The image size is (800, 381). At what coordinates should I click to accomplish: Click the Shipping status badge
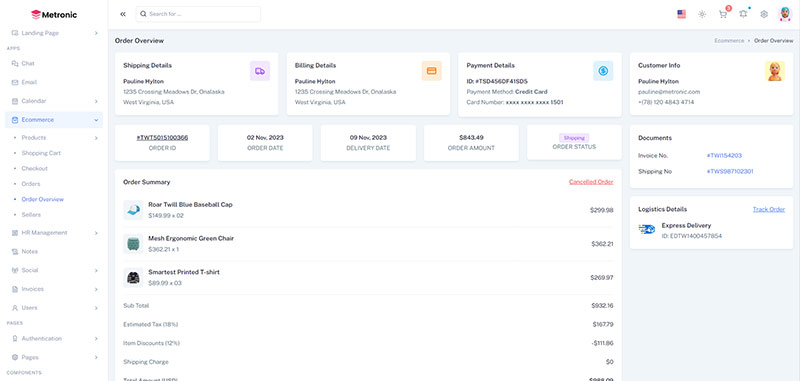click(x=574, y=138)
